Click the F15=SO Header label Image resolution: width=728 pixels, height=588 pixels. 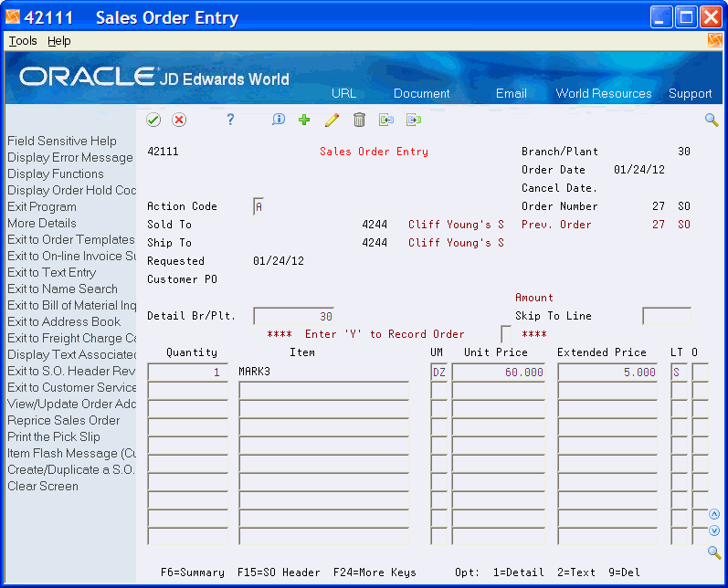coord(279,572)
